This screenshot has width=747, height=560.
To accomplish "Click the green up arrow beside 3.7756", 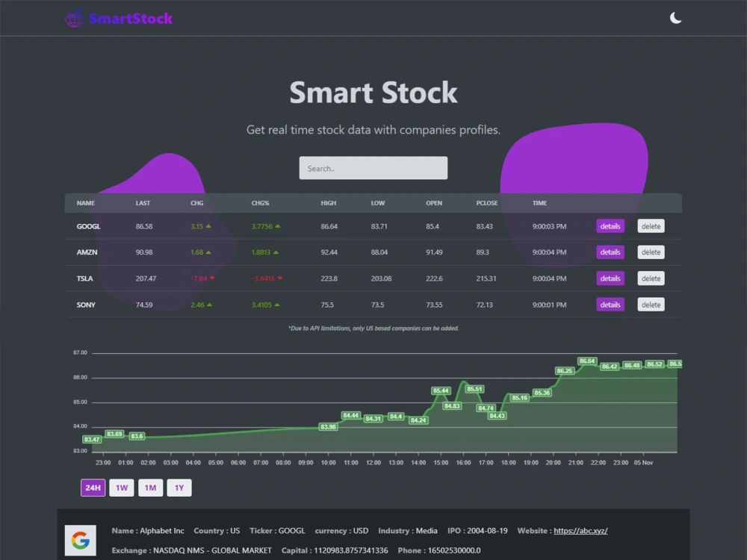I will click(278, 226).
